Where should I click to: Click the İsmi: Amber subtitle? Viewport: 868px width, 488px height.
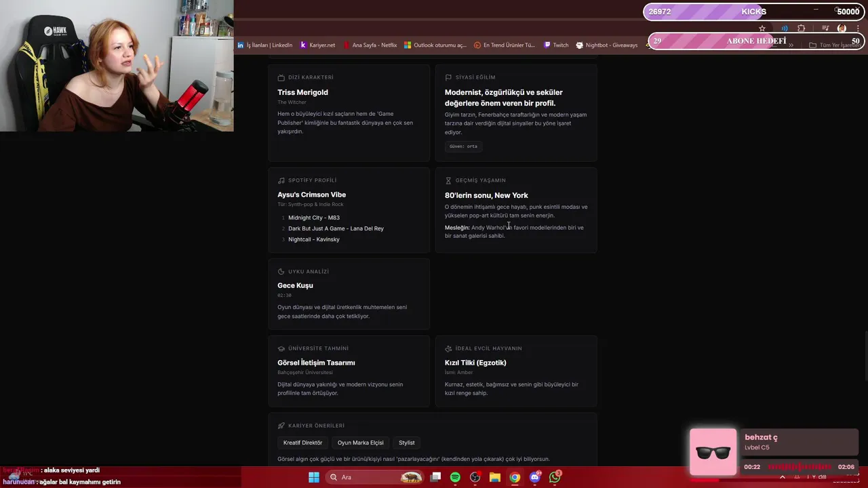point(459,372)
